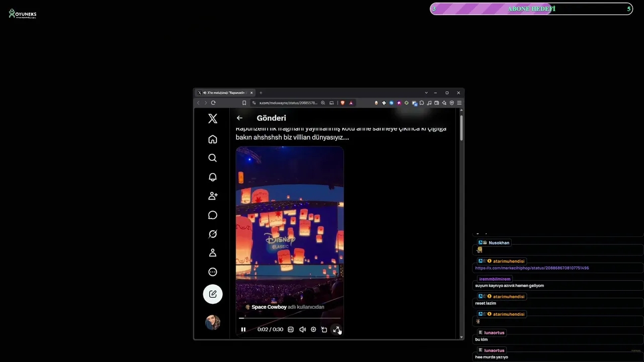644x362 pixels.
Task: Open Brave Shields lion icon
Action: tap(343, 103)
